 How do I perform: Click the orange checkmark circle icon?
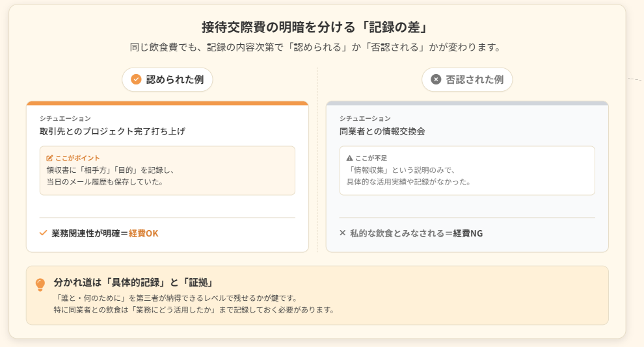pyautogui.click(x=136, y=79)
